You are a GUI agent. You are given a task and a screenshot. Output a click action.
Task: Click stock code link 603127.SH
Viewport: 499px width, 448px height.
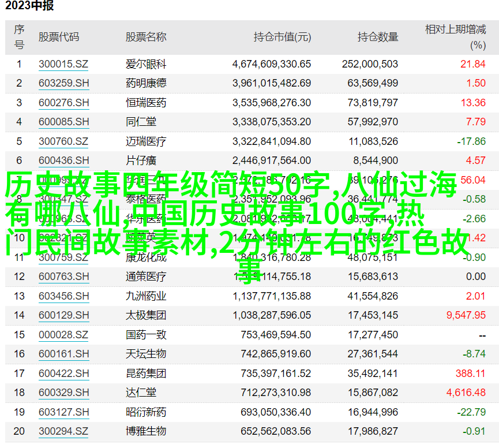pyautogui.click(x=63, y=412)
